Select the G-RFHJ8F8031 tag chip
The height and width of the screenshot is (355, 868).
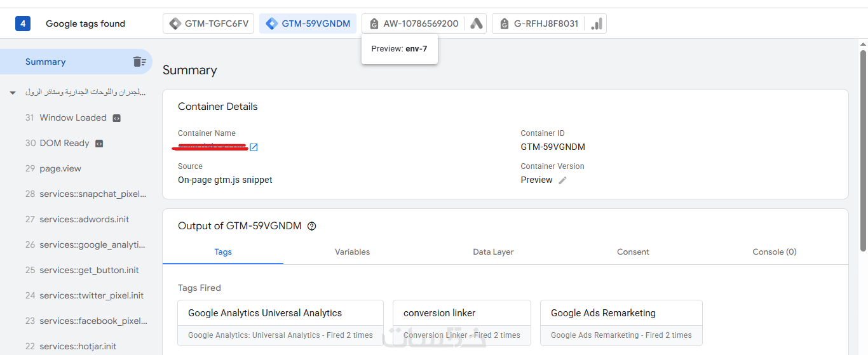coord(539,24)
